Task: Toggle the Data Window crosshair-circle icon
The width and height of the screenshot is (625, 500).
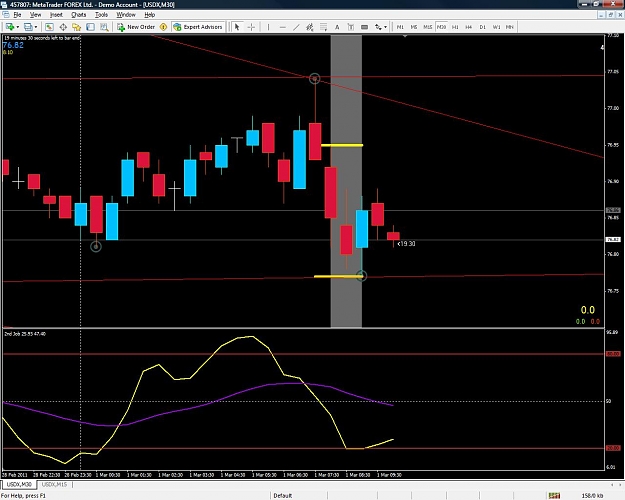Action: (63, 27)
